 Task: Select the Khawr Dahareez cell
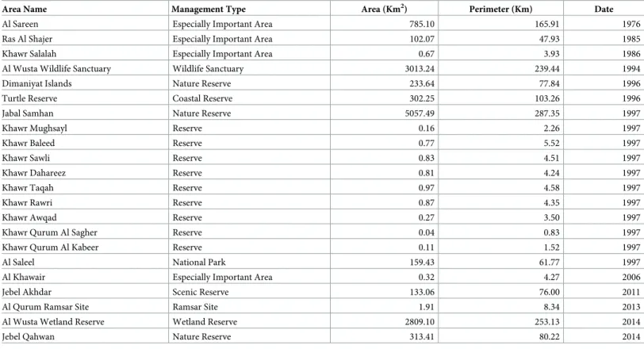click(33, 173)
